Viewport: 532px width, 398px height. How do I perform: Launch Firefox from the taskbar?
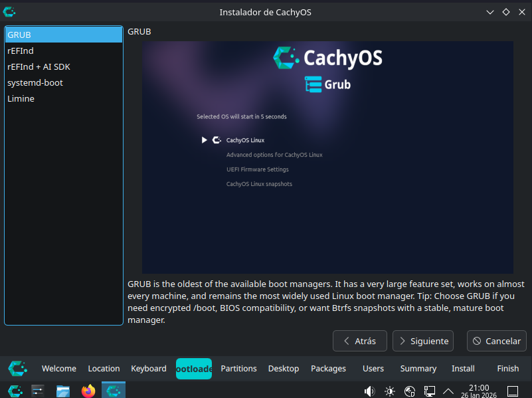pos(88,391)
